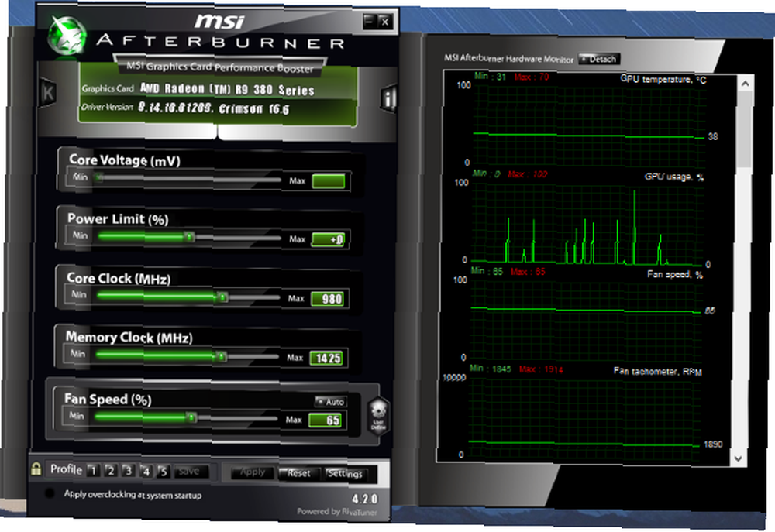Click the 4.2.0 version number

pos(365,499)
